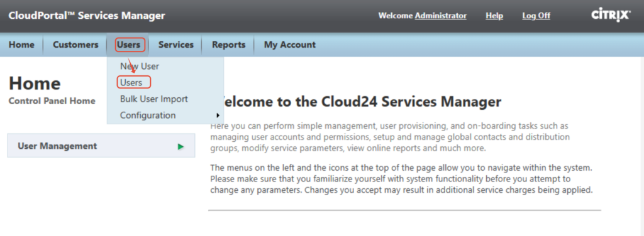Select New User from the dropdown
Screen dimensions: 644x236
pos(139,66)
